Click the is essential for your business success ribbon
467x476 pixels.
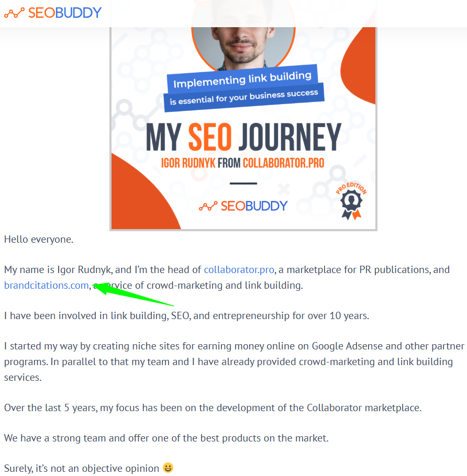243,97
